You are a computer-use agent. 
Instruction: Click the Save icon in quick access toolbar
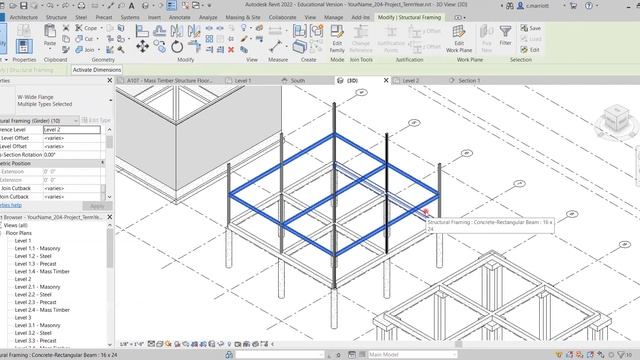pyautogui.click(x=23, y=6)
